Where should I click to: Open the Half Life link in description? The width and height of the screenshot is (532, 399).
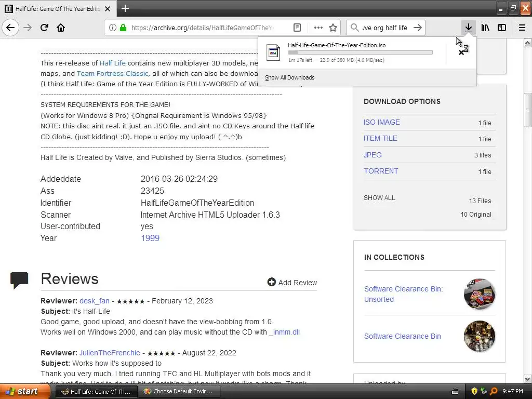pyautogui.click(x=112, y=63)
